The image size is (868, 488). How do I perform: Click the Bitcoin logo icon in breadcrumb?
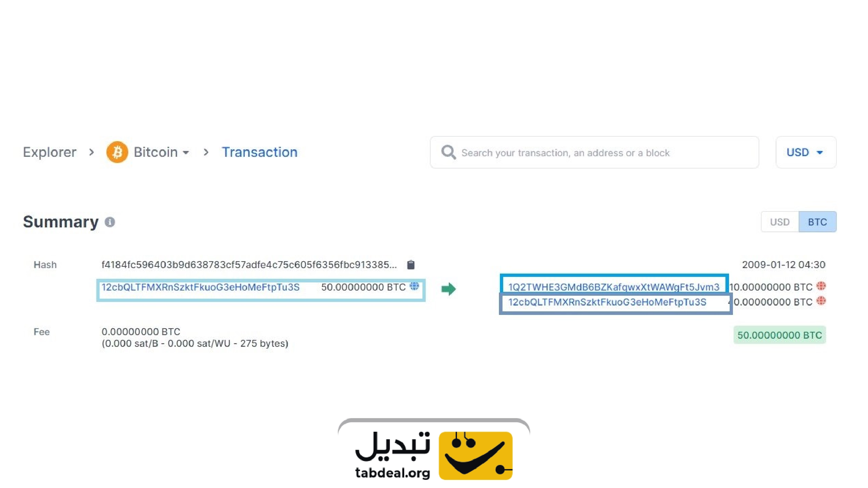(117, 152)
